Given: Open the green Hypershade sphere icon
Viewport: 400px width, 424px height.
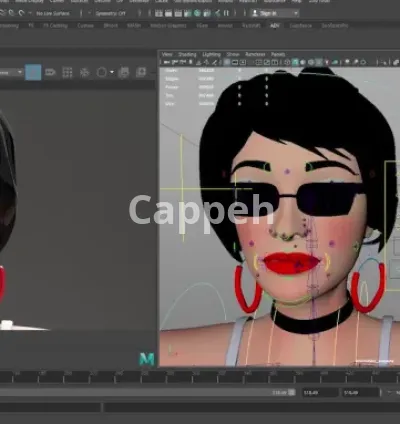Looking at the screenshot, I should click(x=197, y=13).
